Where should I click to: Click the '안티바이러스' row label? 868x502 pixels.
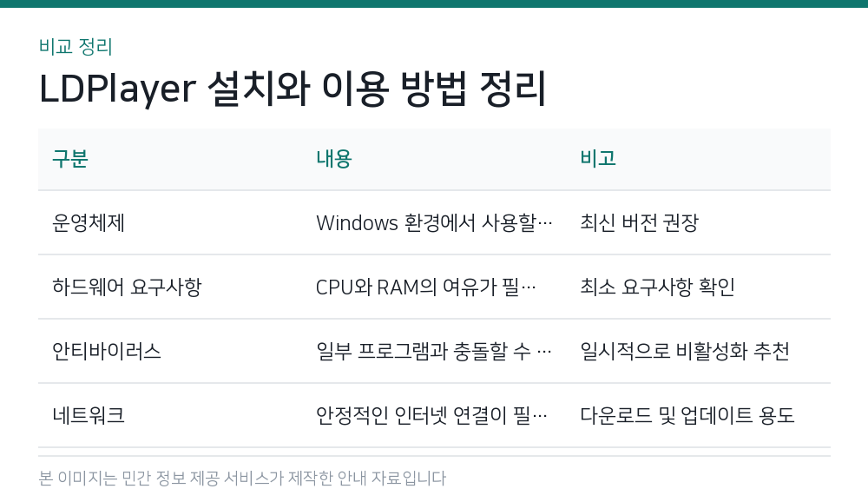[x=106, y=351]
